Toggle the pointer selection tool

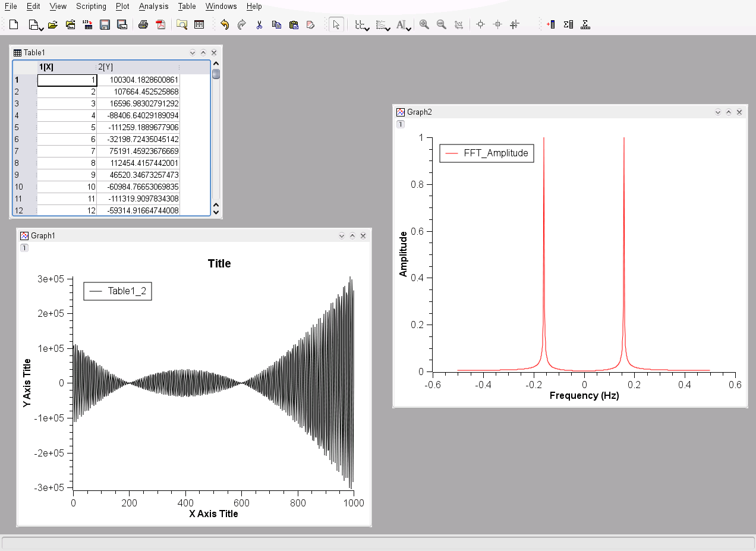336,24
